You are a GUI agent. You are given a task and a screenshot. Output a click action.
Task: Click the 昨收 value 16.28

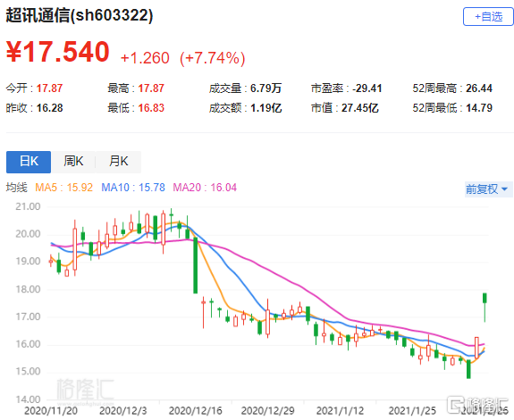point(49,108)
